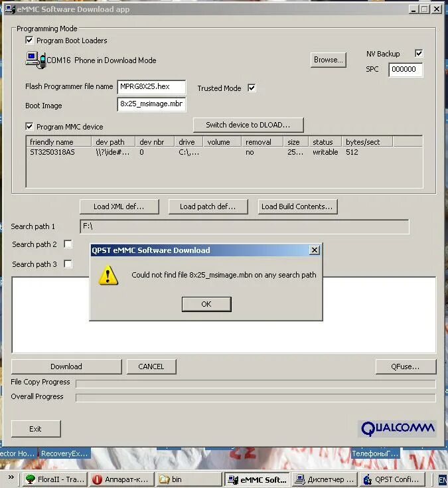Click Load Build Contents... button

click(297, 206)
